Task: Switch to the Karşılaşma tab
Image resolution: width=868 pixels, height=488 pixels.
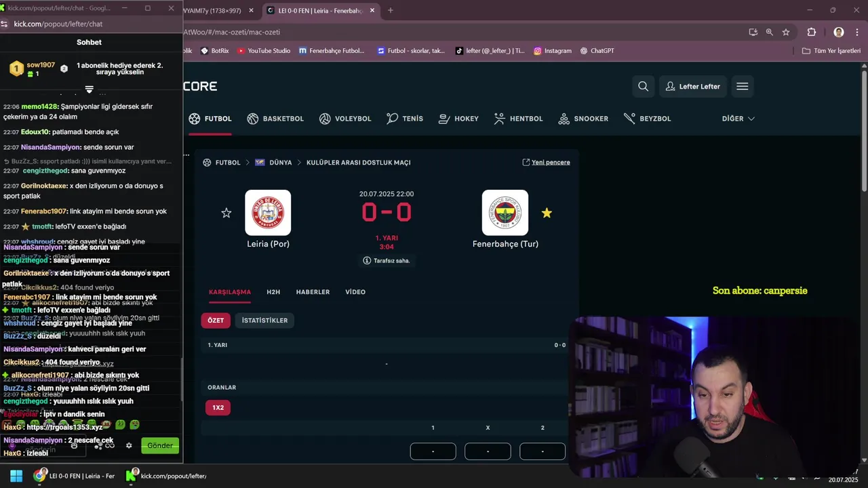Action: [229, 292]
